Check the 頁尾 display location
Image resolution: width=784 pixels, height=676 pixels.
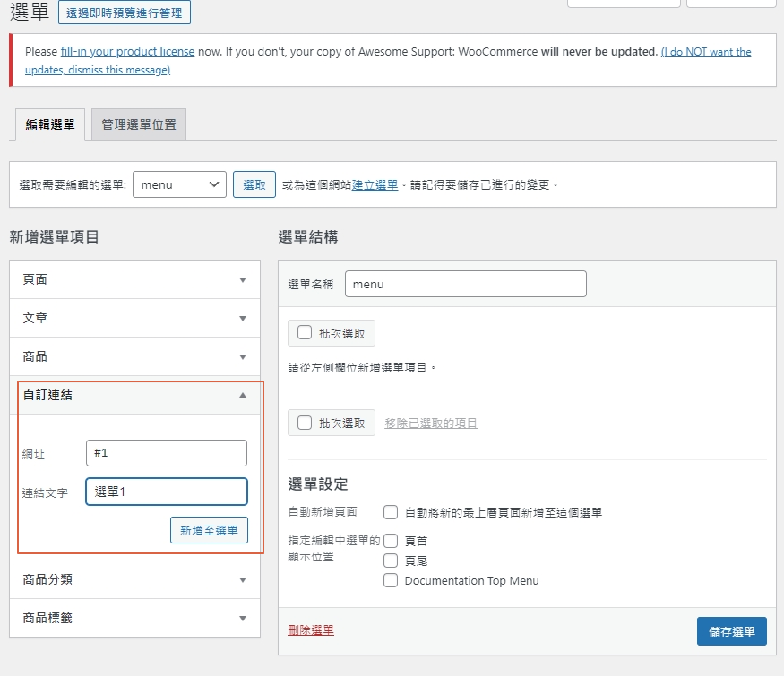[391, 560]
